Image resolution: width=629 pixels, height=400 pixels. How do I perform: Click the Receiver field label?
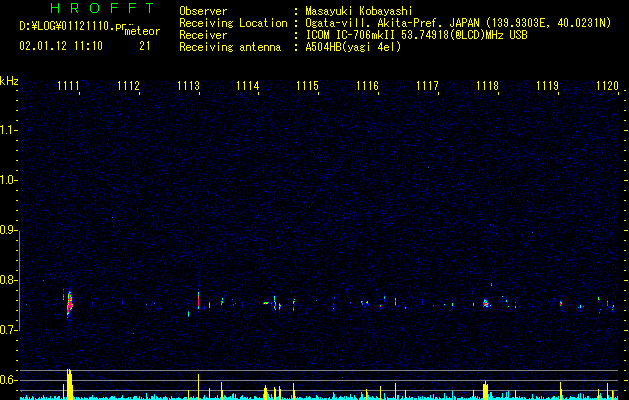point(203,35)
